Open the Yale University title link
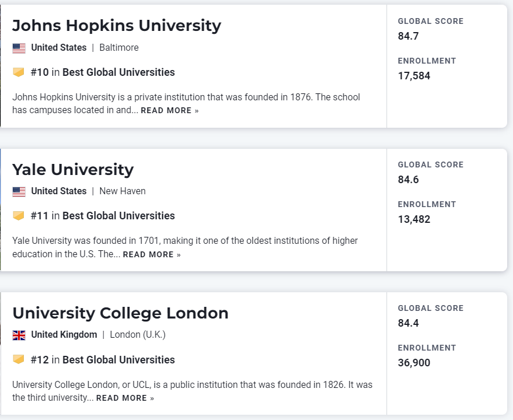Screen dimensions: 513x420 (x=73, y=170)
